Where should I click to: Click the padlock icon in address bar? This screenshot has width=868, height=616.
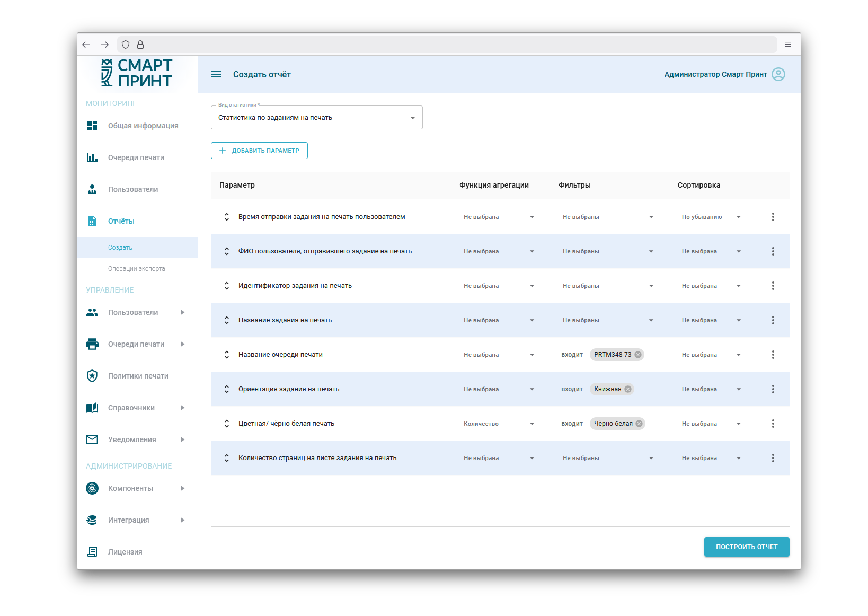(x=140, y=45)
